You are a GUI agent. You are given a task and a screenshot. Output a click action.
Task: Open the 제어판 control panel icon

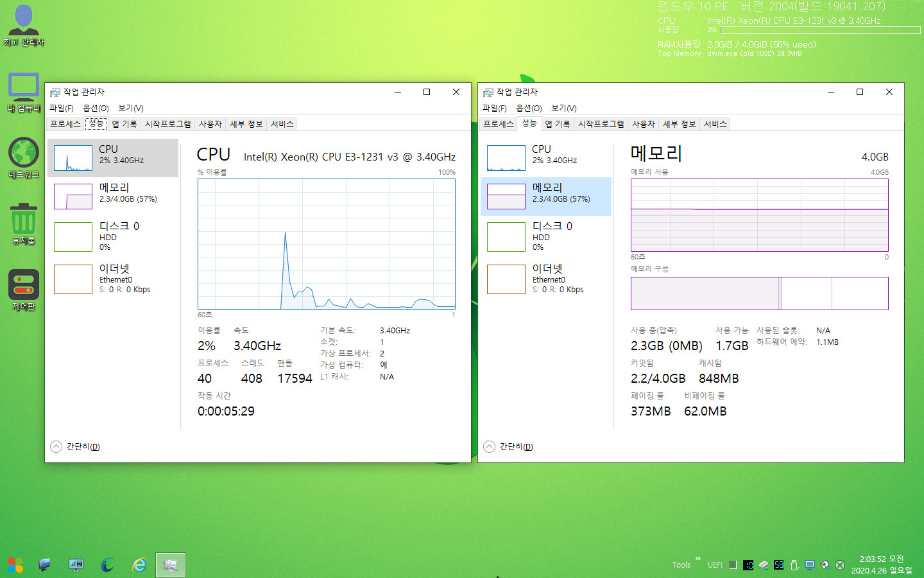click(24, 290)
